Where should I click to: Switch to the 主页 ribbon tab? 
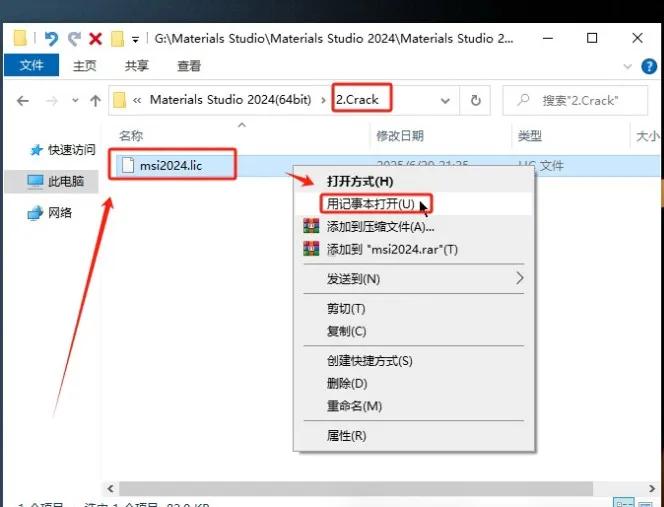point(85,66)
